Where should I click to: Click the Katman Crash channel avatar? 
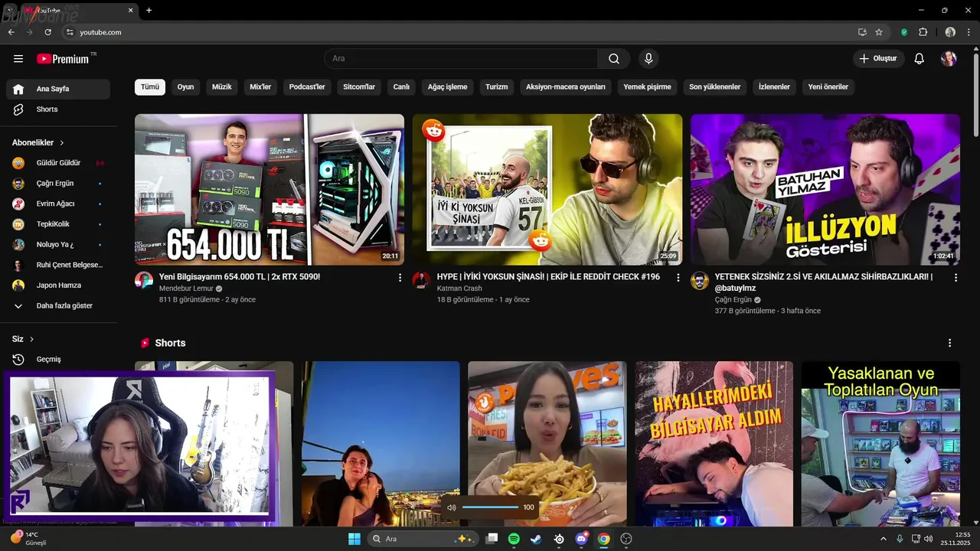[x=422, y=280]
